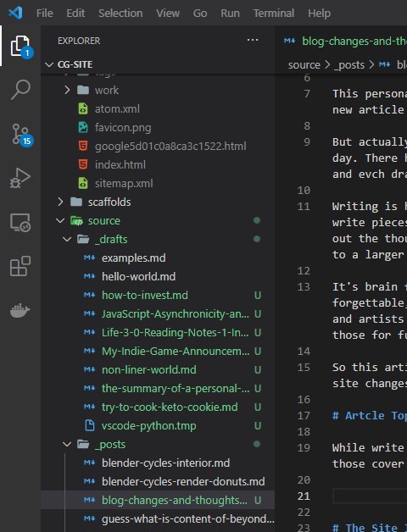Open how-to-invest.md draft file
The width and height of the screenshot is (407, 532).
click(x=145, y=295)
